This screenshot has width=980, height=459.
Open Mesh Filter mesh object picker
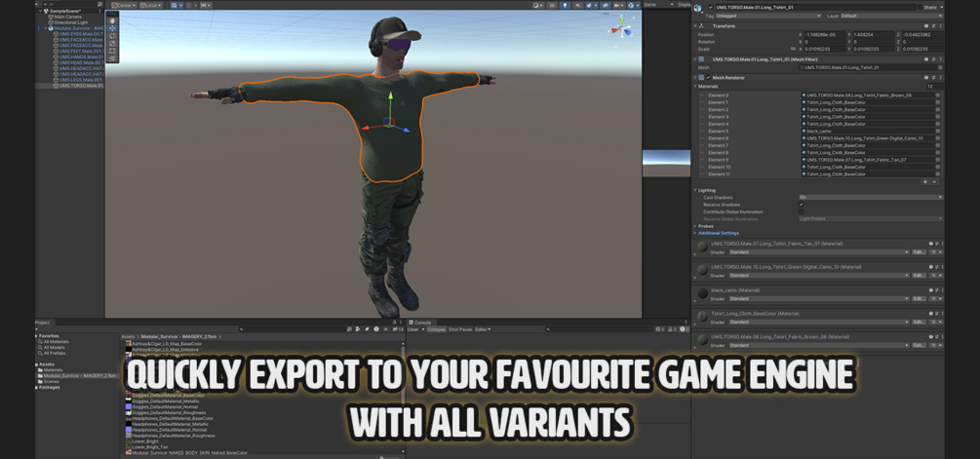pos(940,67)
